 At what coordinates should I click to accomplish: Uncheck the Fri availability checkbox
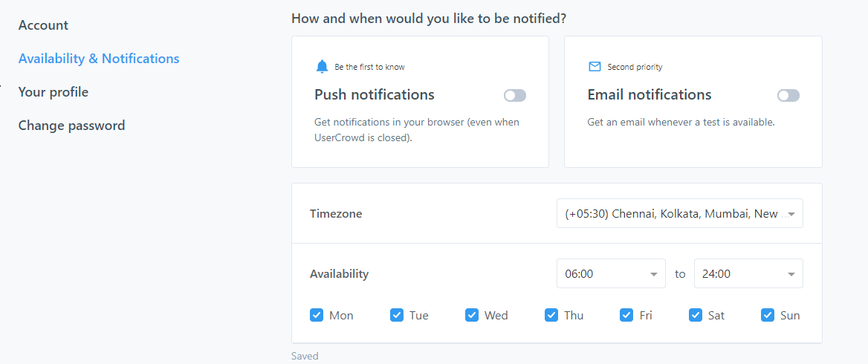[626, 315]
